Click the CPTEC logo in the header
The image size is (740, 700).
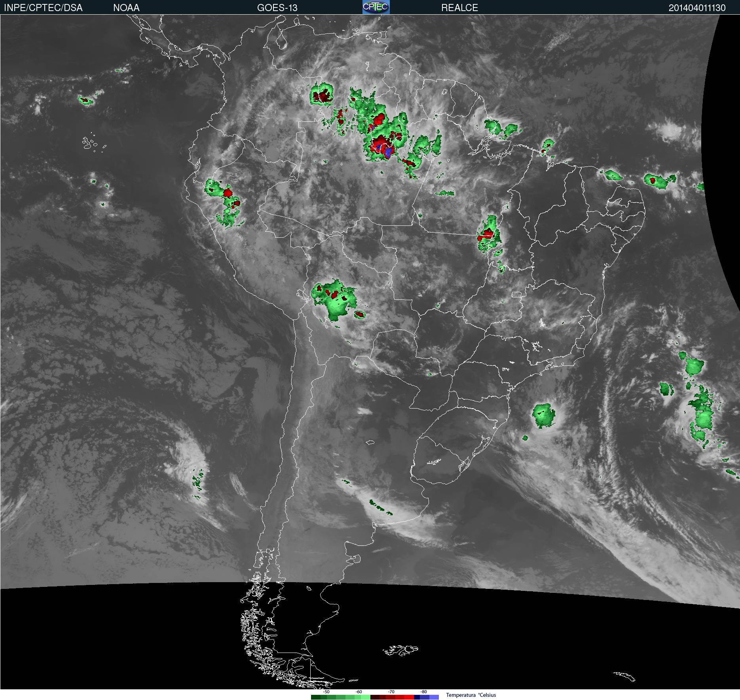376,7
